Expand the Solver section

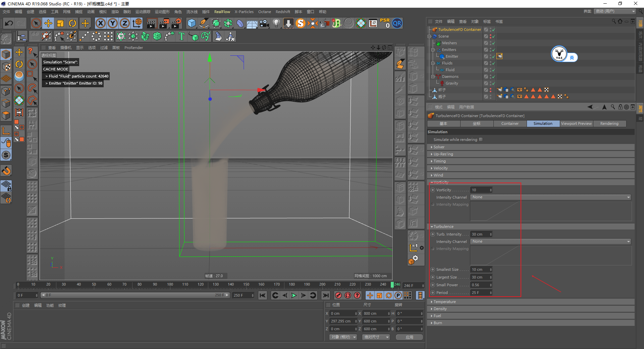pos(439,147)
